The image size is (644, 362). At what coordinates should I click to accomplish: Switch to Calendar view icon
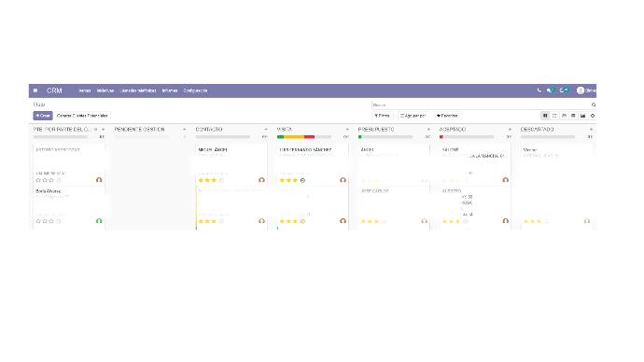564,116
